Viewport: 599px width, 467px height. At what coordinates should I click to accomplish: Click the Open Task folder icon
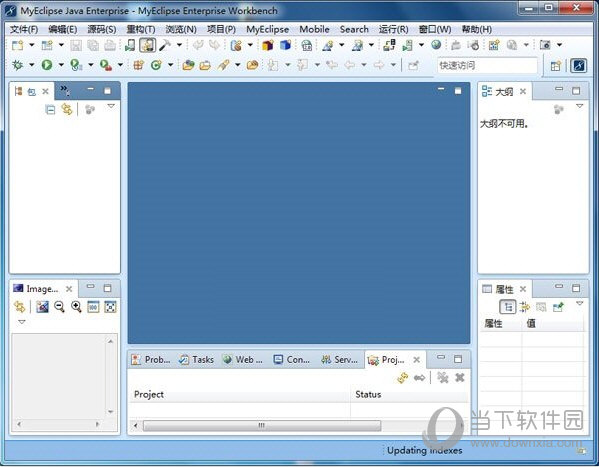click(205, 65)
